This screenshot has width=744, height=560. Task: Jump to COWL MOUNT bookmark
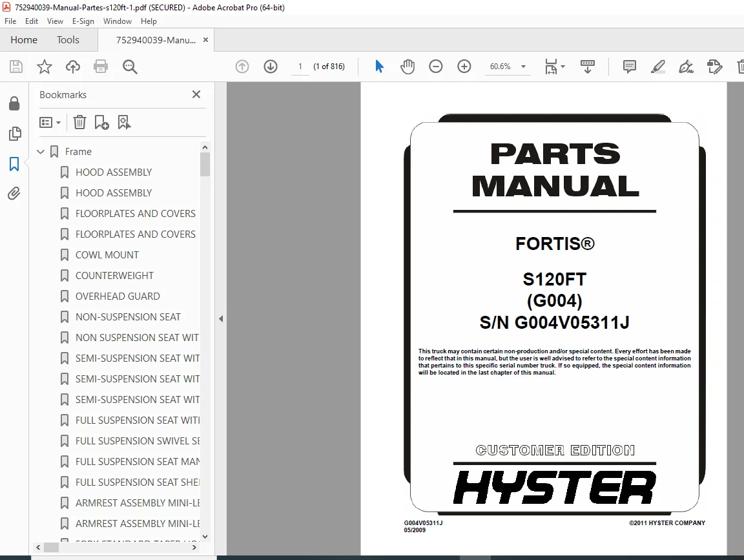pyautogui.click(x=107, y=255)
